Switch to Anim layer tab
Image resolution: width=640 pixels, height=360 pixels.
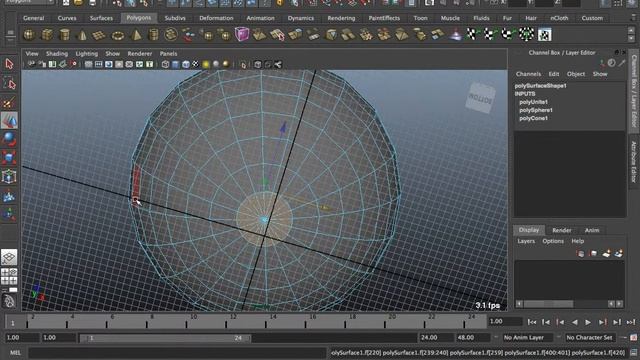[x=592, y=230]
